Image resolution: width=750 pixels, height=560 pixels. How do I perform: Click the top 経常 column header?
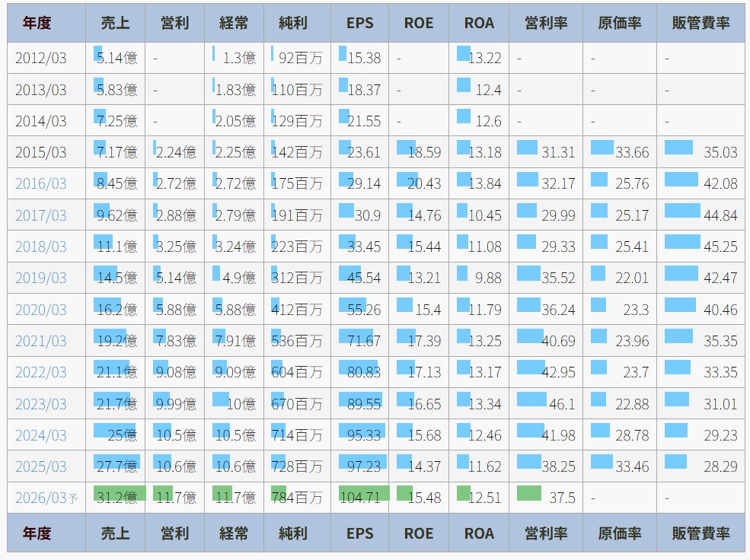pos(234,23)
